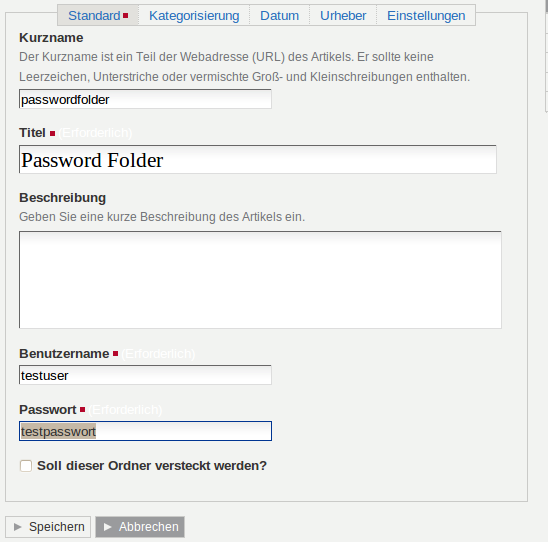The height and width of the screenshot is (542, 548).
Task: Switch to the Kategorisierung tab
Action: 194,16
